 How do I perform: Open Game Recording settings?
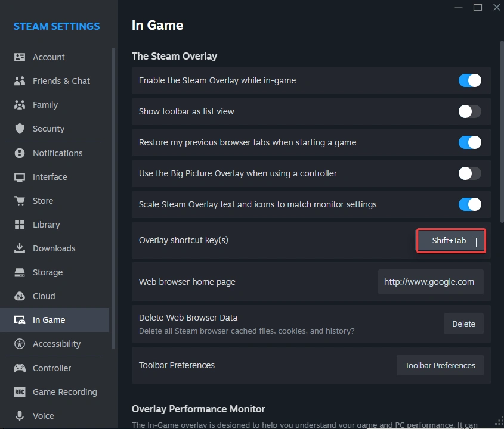click(x=55, y=391)
